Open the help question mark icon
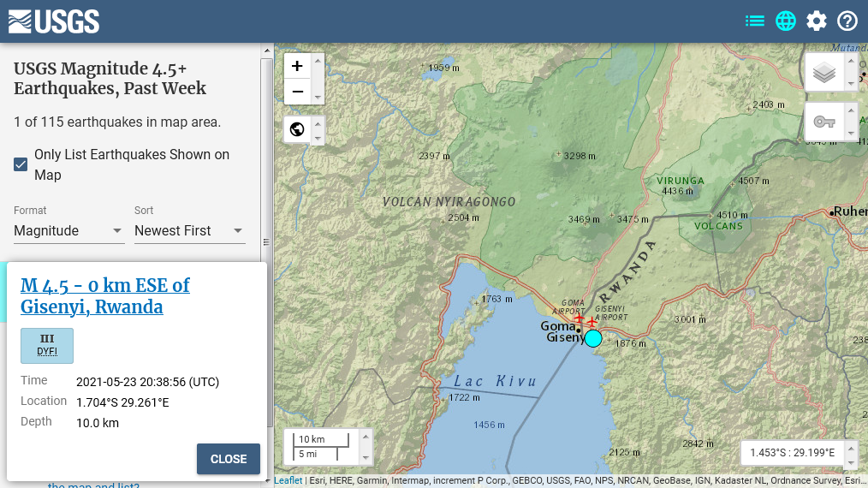Viewport: 868px width, 488px height. pos(847,21)
